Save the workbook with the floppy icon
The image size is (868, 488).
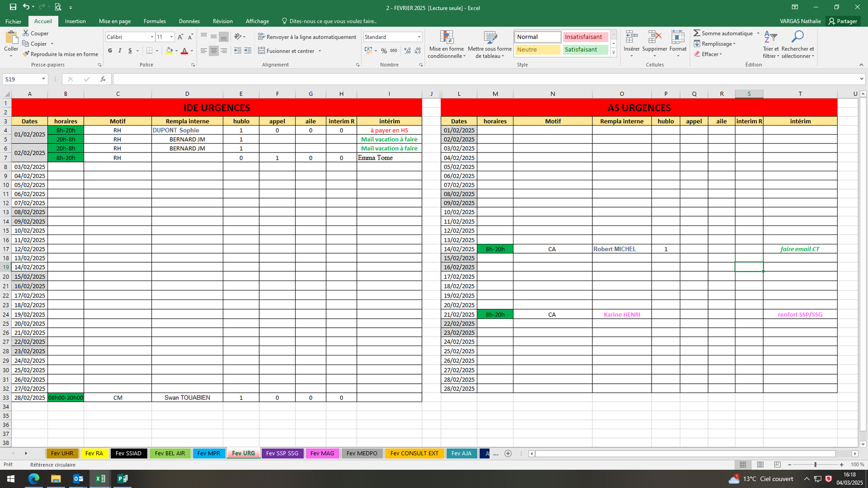tap(13, 7)
